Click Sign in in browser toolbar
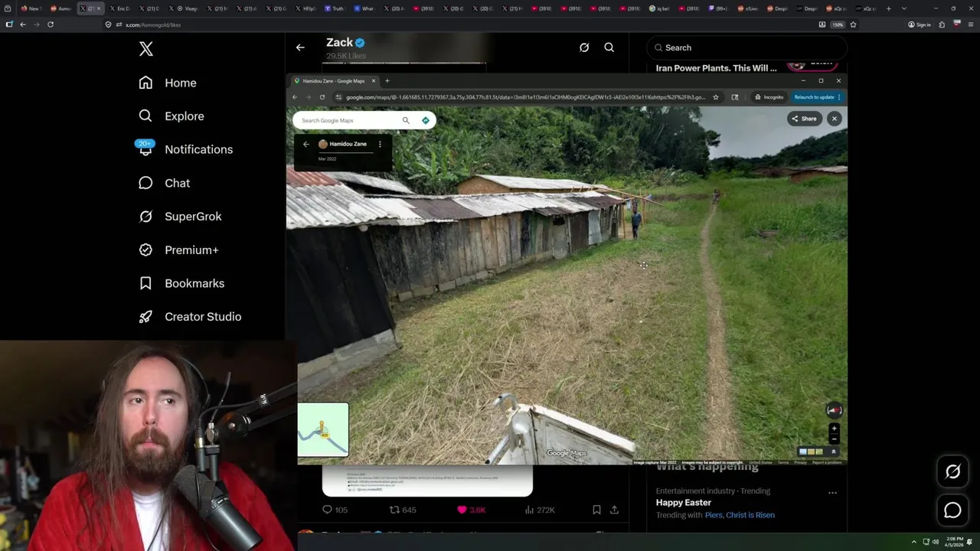The width and height of the screenshot is (980, 551). click(920, 24)
